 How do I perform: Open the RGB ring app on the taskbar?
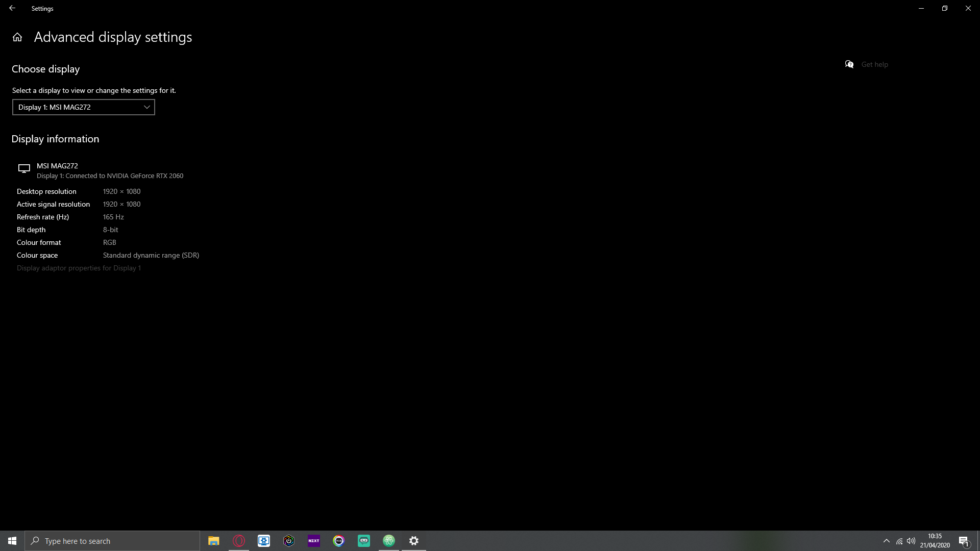[x=339, y=541]
